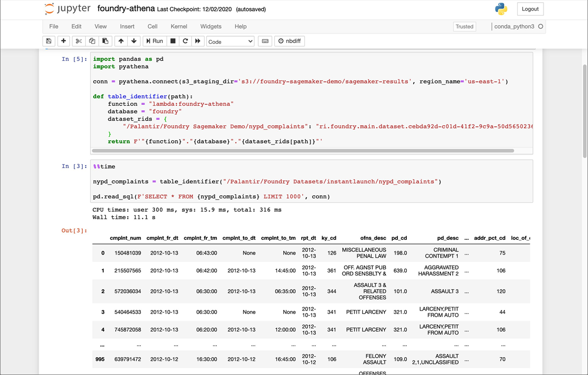Interrupt the kernel with stop icon
This screenshot has width=588, height=375.
pyautogui.click(x=173, y=41)
